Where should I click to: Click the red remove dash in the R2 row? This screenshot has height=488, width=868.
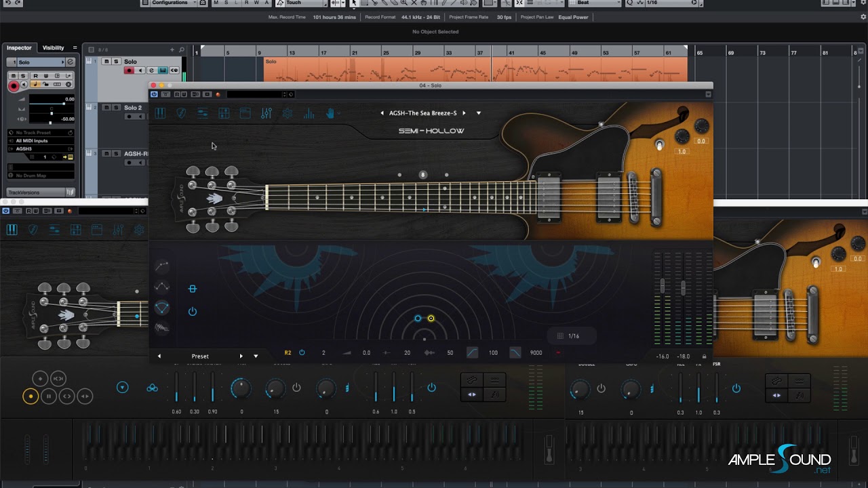click(558, 352)
